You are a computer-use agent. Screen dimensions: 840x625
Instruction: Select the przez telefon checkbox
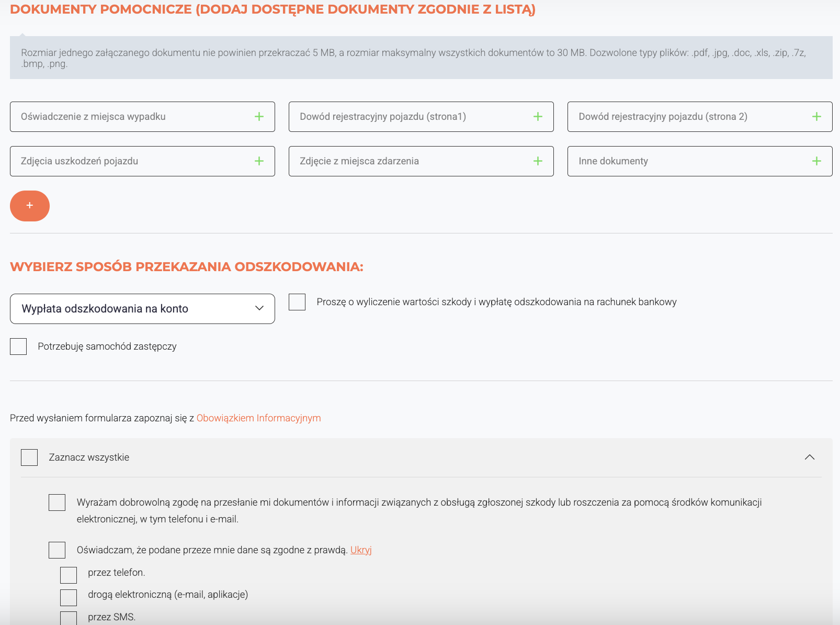click(x=69, y=575)
